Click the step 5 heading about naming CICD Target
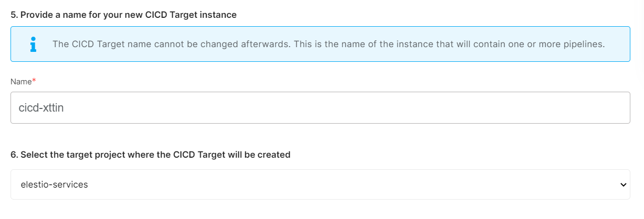Image resolution: width=644 pixels, height=219 pixels. pyautogui.click(x=123, y=15)
